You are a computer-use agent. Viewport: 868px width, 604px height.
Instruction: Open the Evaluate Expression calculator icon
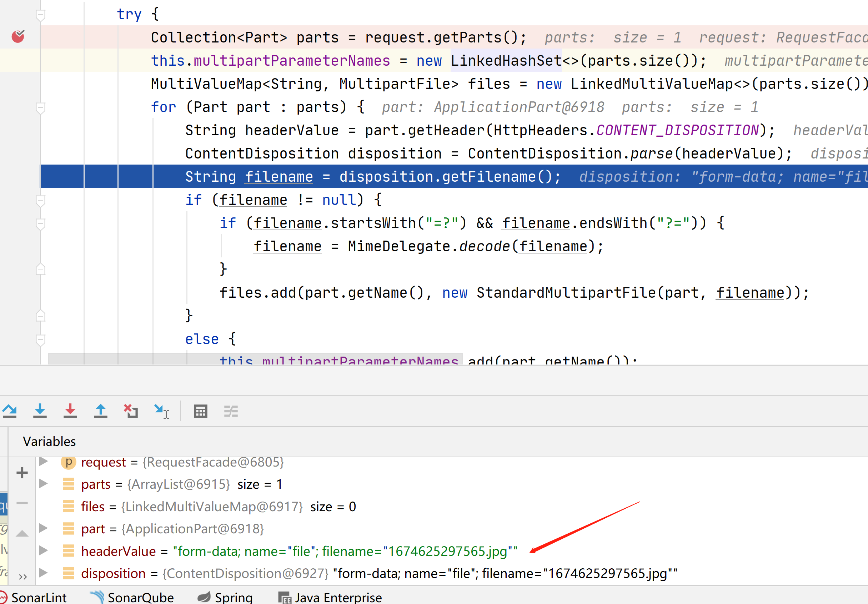pos(201,411)
